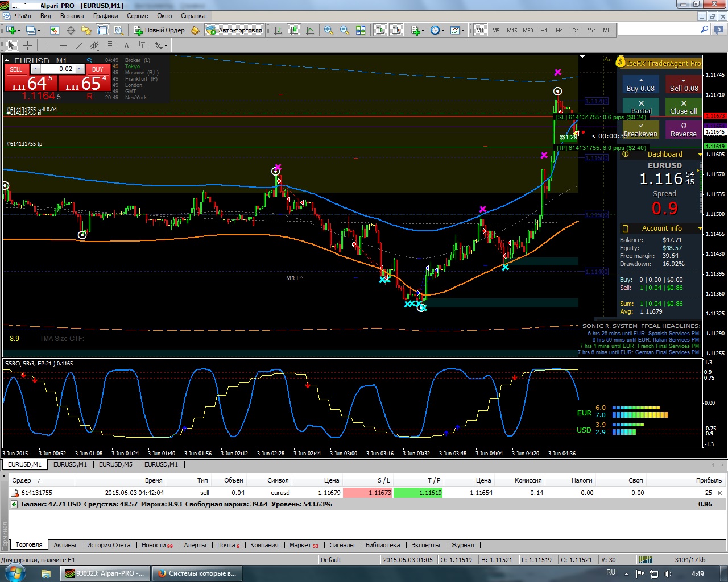Open the periodicity clock dropdown
Viewport: 728px width, 582px height.
tap(437, 30)
